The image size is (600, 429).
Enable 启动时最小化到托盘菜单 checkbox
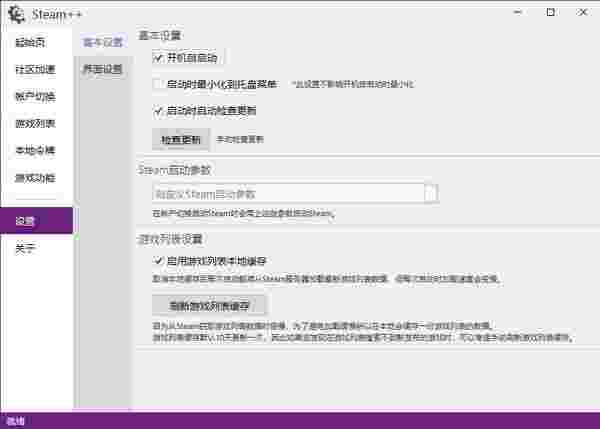tap(158, 84)
